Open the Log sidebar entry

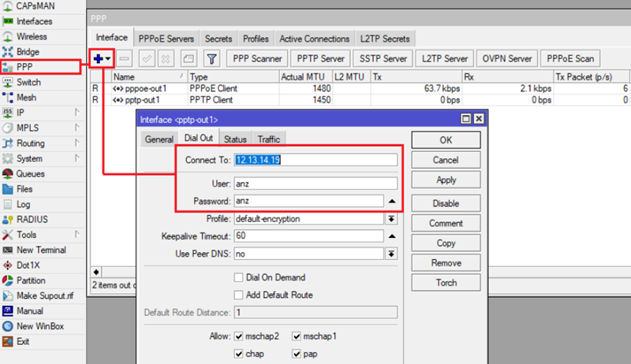pos(23,204)
